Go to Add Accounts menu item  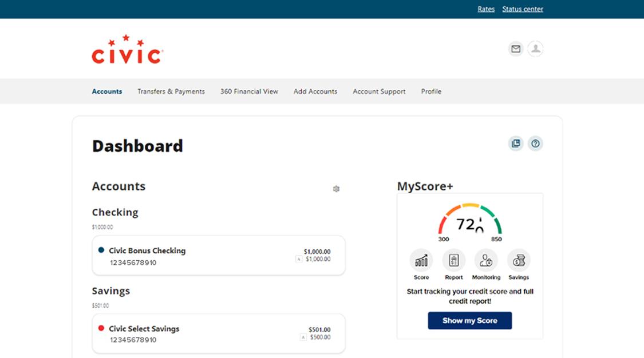pos(315,92)
